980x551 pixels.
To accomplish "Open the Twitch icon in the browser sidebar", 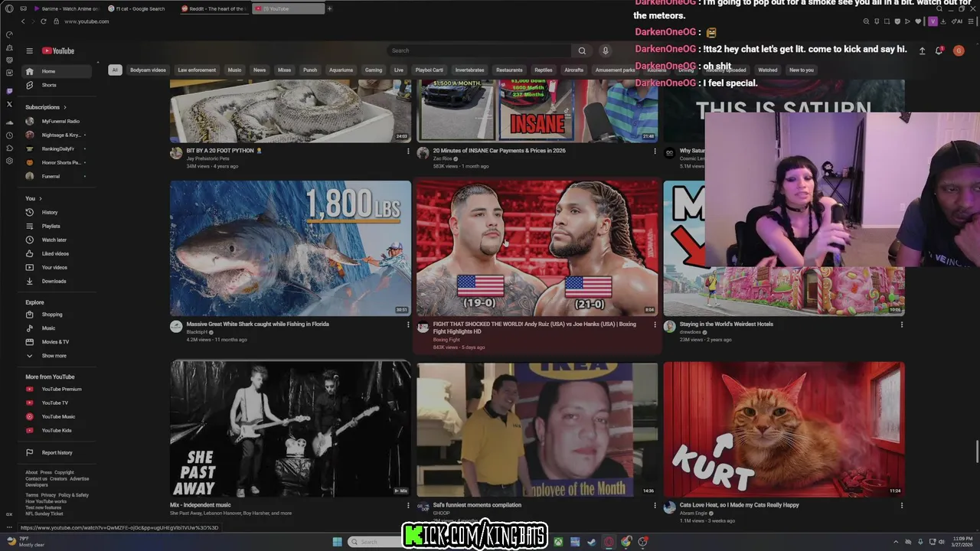I will tap(9, 91).
